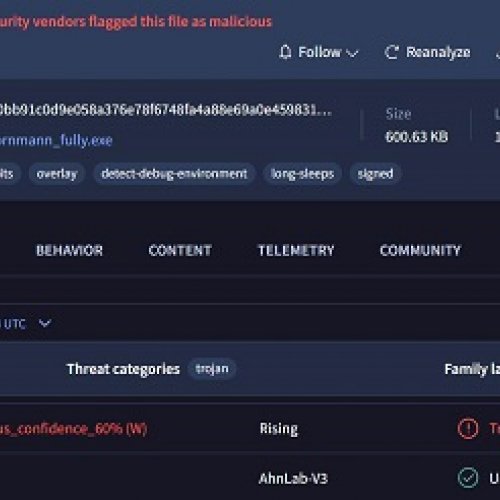Open the BEHAVIOR tab
Screen dimensions: 500x500
click(x=69, y=250)
